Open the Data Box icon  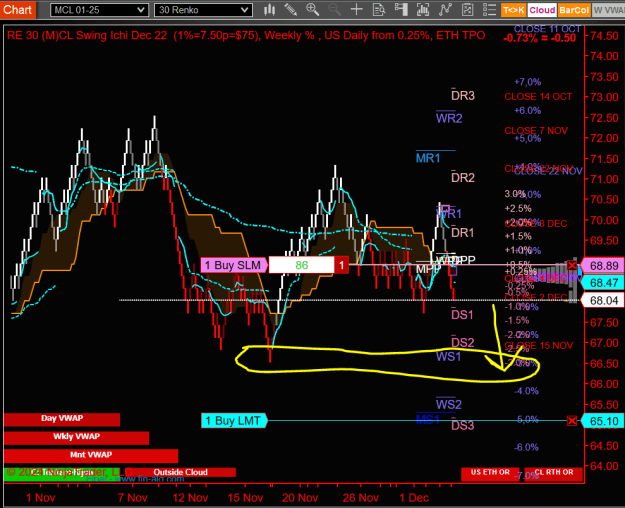[378, 10]
